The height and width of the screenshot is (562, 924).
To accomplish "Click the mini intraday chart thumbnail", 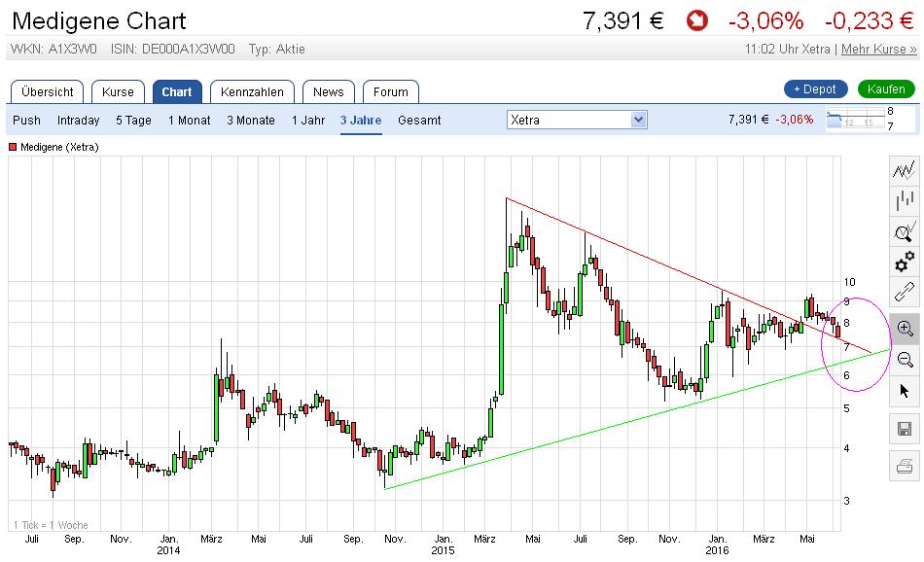I will (x=856, y=119).
